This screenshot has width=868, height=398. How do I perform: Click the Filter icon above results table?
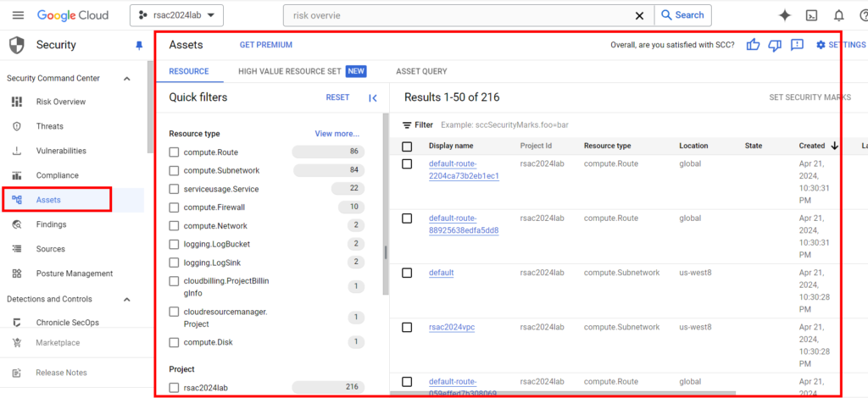[x=408, y=125]
